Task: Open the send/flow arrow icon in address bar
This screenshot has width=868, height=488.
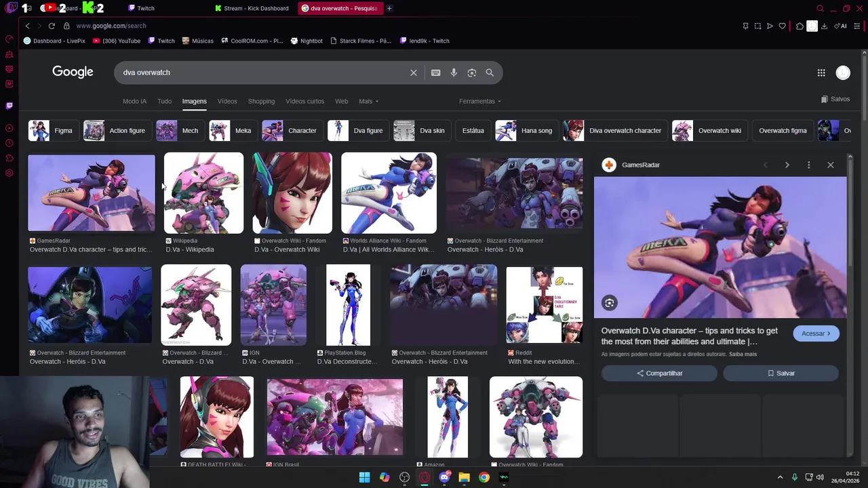Action: pos(770,26)
